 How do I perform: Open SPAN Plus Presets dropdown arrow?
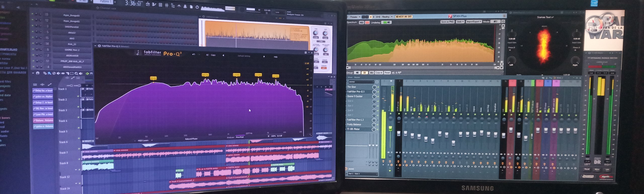(x=359, y=17)
